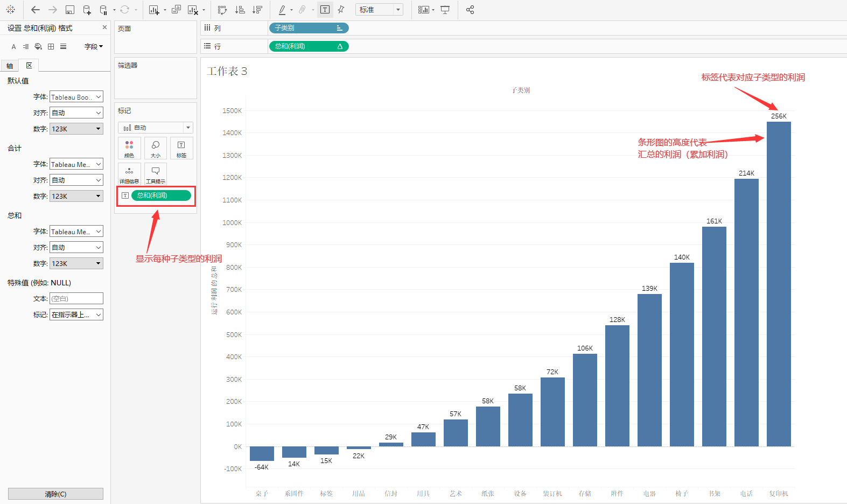Click the redo forward arrow
This screenshot has width=847, height=504.
click(x=53, y=10)
